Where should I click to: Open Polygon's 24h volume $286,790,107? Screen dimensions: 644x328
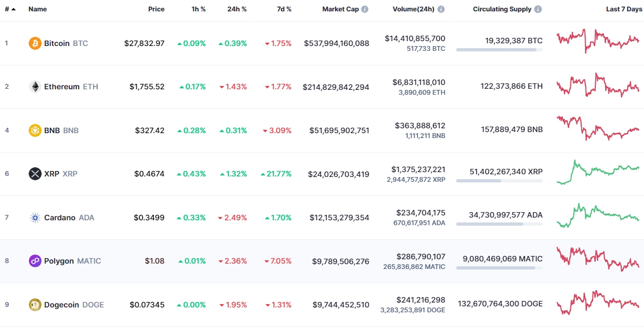(420, 257)
